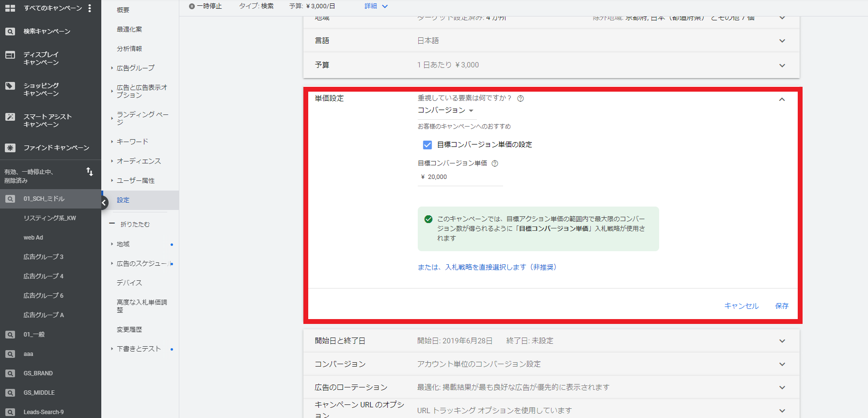Open the 概要 page
Screen dimensions: 868x418
(123, 10)
